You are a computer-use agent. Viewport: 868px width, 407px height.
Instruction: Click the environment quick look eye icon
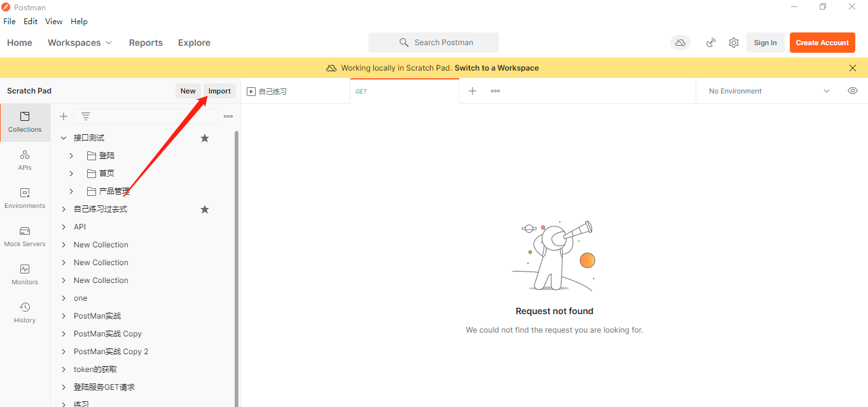click(853, 91)
